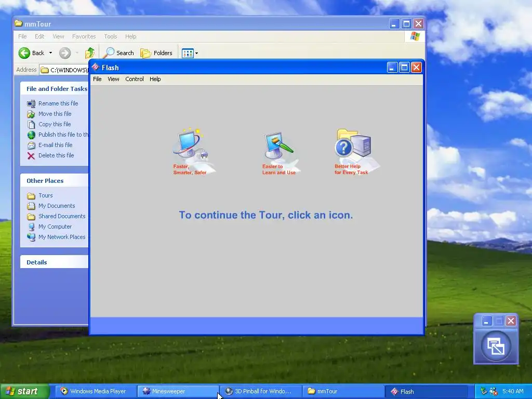Click the red X Delete icon in tasks
This screenshot has height=399, width=532.
pyautogui.click(x=31, y=156)
